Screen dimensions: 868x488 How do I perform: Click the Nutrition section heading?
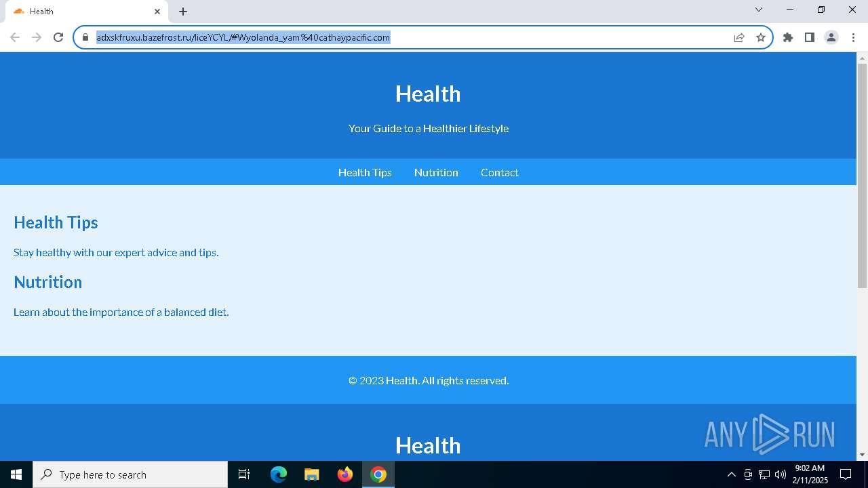pos(47,282)
